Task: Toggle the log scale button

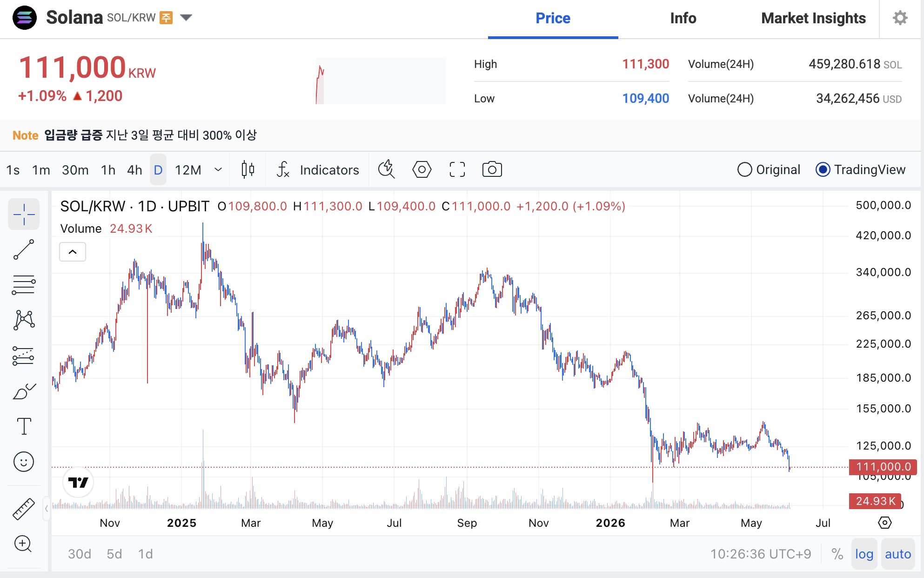Action: click(864, 554)
